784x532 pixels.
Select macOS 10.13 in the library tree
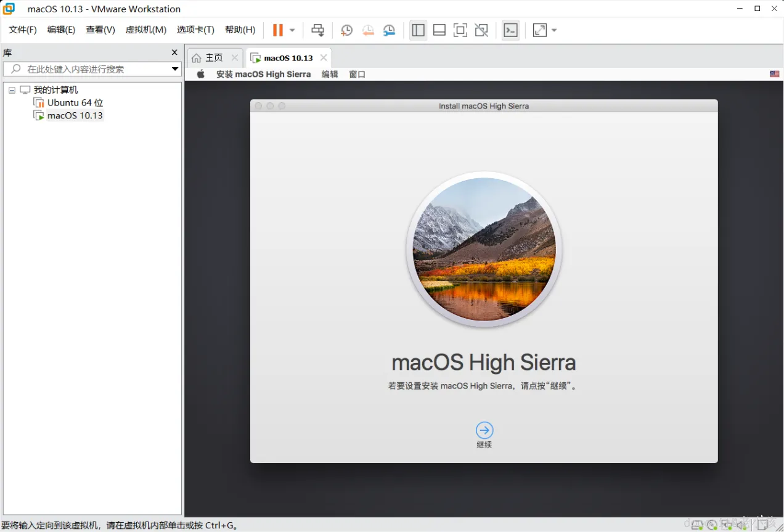75,115
